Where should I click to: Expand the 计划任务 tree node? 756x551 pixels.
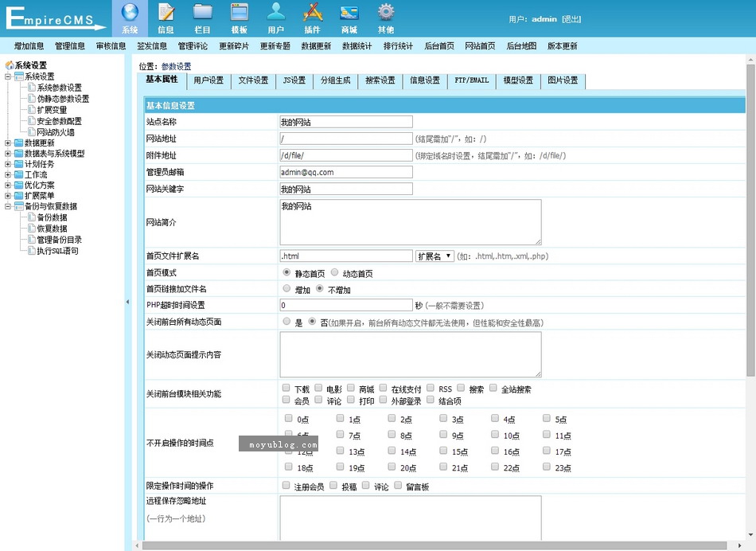pos(8,164)
